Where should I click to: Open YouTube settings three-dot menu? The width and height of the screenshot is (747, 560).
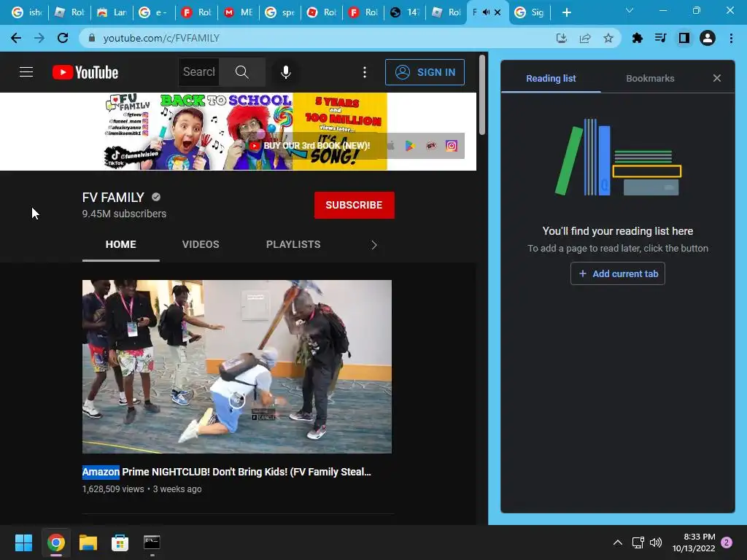(x=365, y=72)
